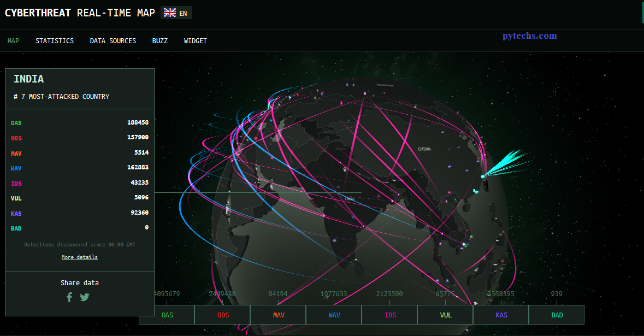The width and height of the screenshot is (644, 336).
Task: Select the ODS label in India panel
Action: pyautogui.click(x=16, y=138)
